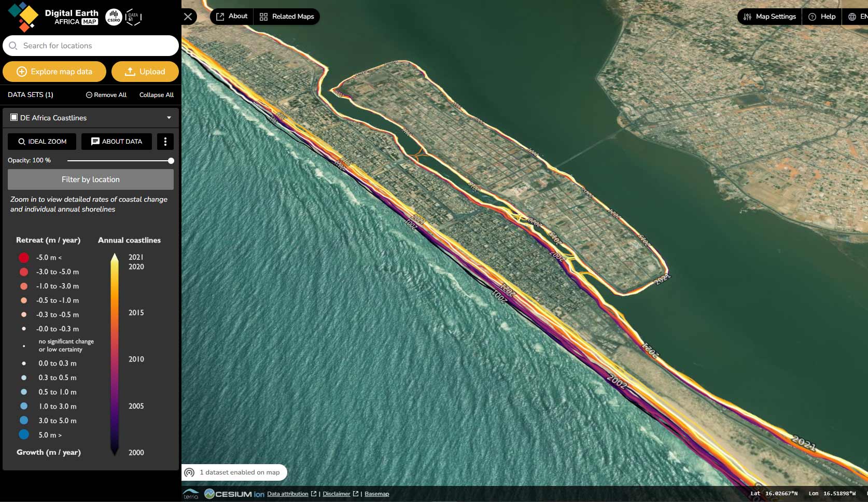Open the Data attribution link

pos(288,494)
